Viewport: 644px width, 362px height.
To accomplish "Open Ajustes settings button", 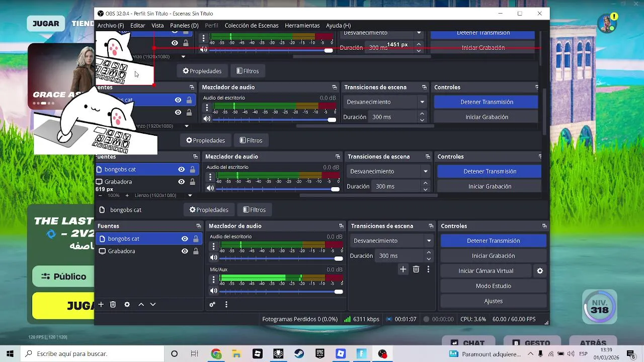I will point(494,301).
